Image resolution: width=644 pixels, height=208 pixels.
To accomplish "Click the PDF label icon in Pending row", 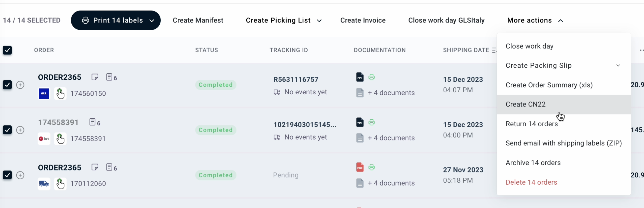I will (360, 167).
